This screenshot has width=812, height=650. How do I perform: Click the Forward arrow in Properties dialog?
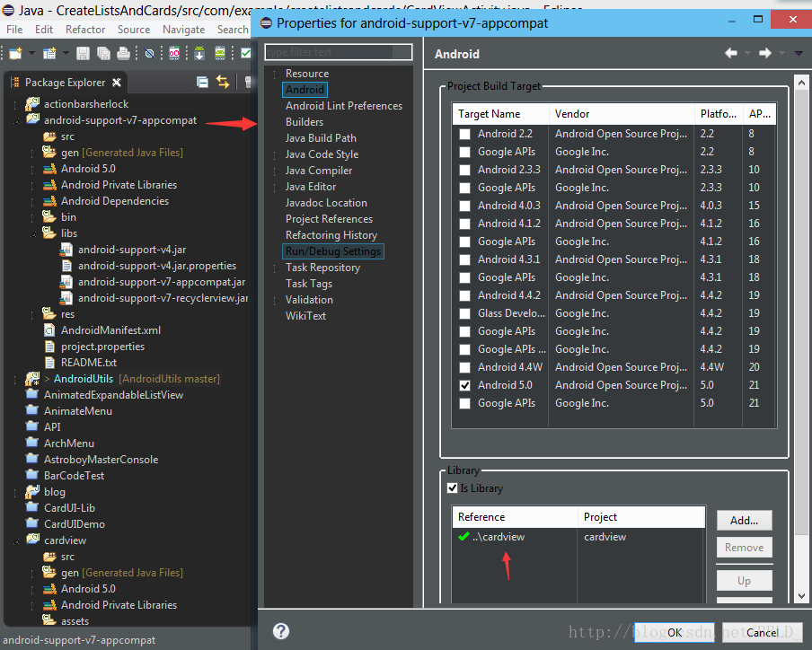coord(765,53)
